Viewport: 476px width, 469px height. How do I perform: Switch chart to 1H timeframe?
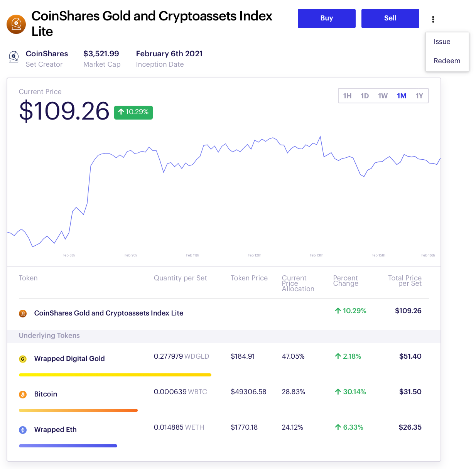pos(347,96)
